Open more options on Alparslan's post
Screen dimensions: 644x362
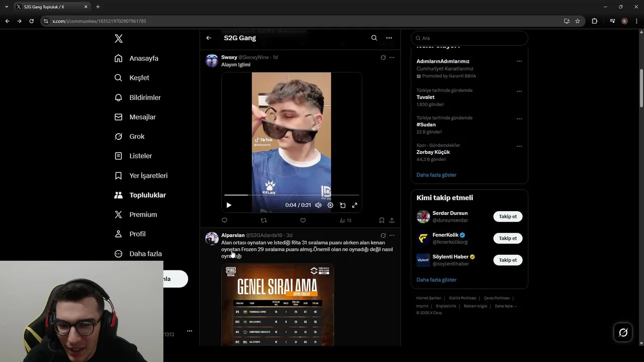tap(392, 235)
